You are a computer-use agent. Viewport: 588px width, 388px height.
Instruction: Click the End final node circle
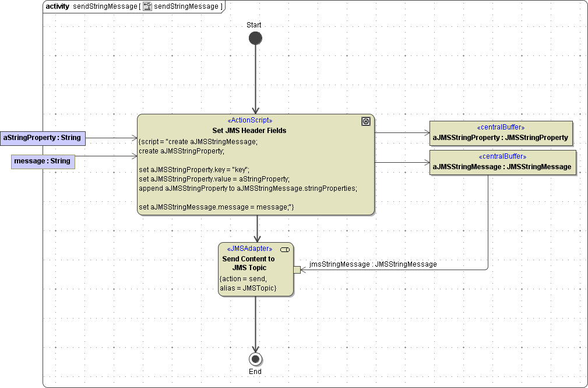tap(255, 359)
